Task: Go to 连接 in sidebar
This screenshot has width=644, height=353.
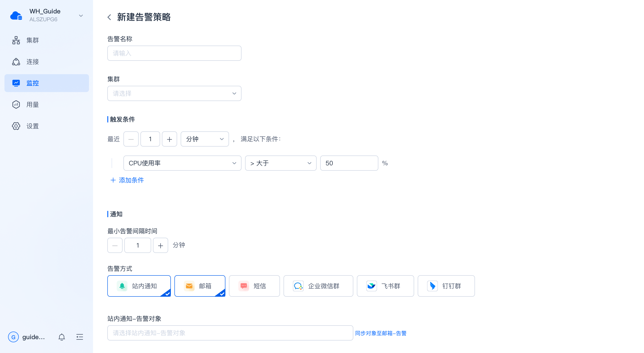Action: [x=47, y=62]
